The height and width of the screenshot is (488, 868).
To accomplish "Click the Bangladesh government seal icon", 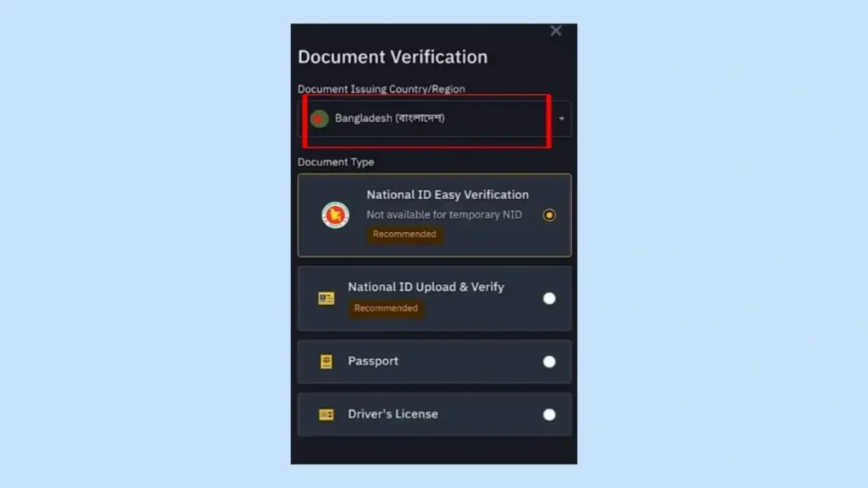I will point(336,215).
